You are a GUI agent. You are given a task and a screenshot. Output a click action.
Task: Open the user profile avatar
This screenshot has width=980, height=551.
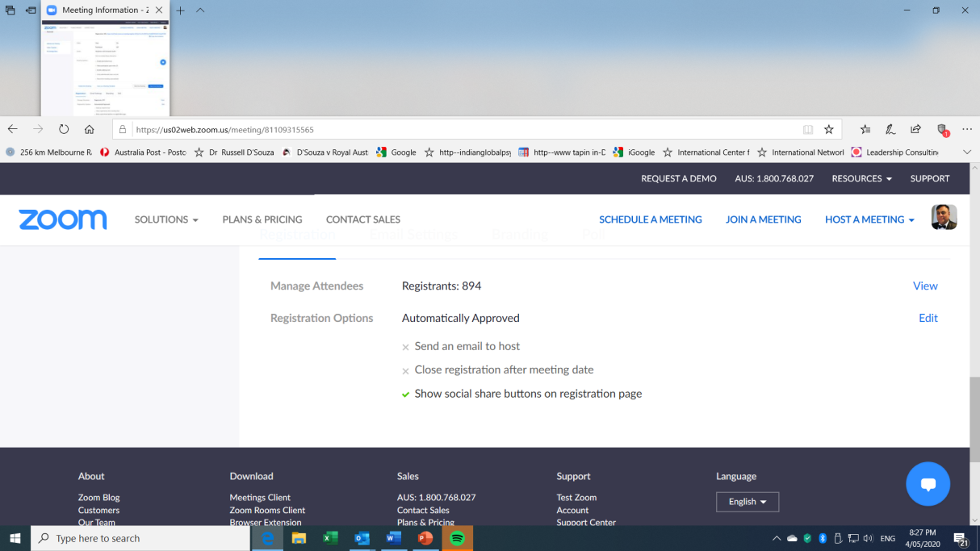tap(944, 217)
